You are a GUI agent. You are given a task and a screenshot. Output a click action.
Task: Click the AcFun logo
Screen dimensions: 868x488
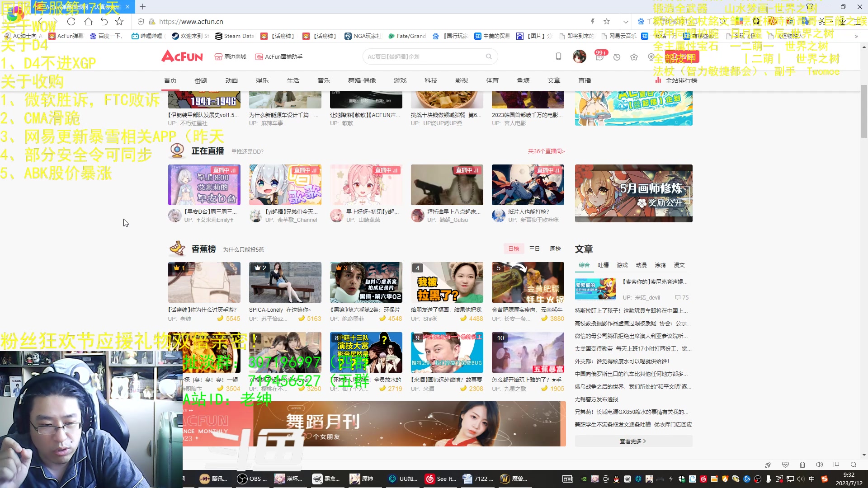pos(182,56)
